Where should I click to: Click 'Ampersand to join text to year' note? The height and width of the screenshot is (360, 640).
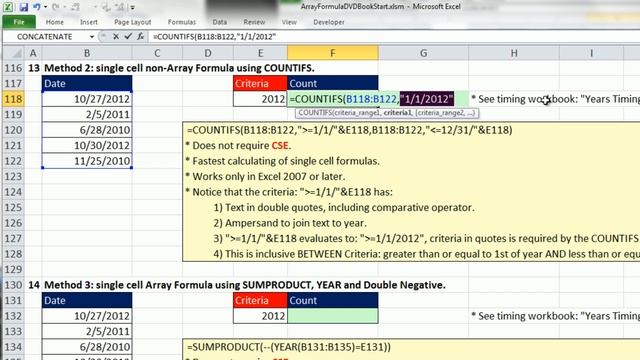pos(290,223)
